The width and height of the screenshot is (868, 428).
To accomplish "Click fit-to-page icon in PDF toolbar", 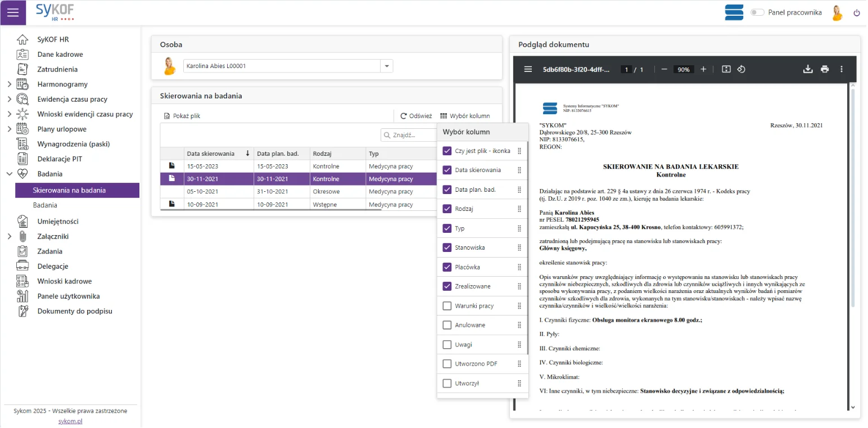I will coord(726,69).
